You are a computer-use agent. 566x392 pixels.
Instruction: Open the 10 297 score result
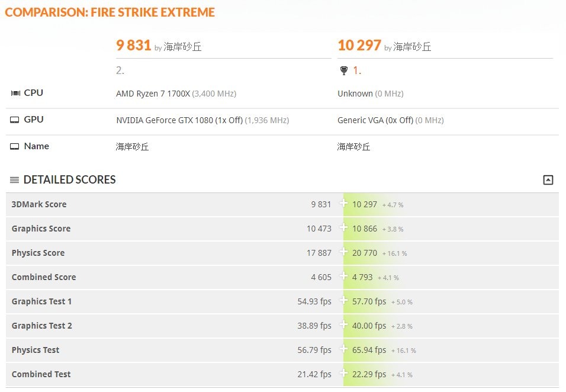(359, 45)
